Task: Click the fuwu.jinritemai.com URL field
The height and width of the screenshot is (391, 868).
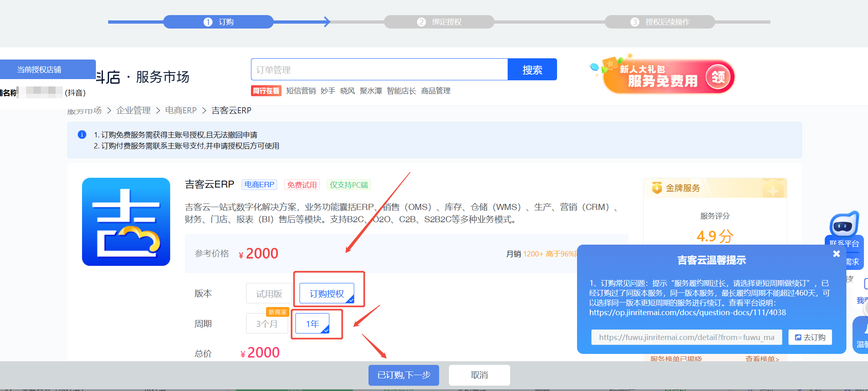Action: (x=687, y=337)
